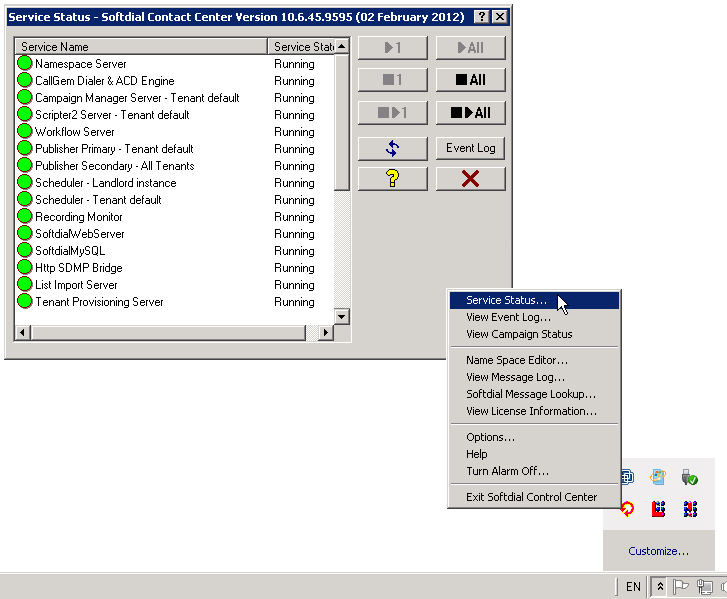
Task: Stop All services button
Action: [470, 80]
